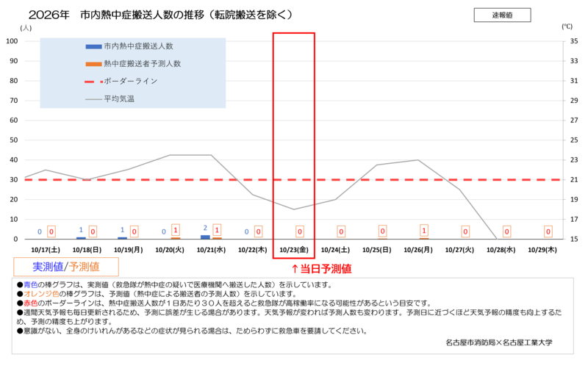This screenshot has height=385, width=588.
Task: Click the boxed forecast value 0 above 10/23
Action: click(x=300, y=231)
